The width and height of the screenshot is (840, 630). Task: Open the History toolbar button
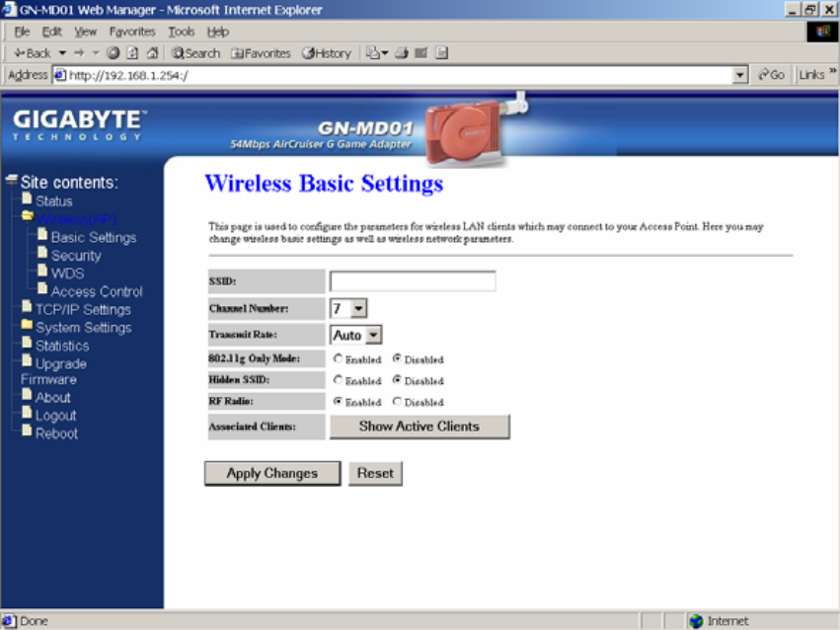coord(327,53)
